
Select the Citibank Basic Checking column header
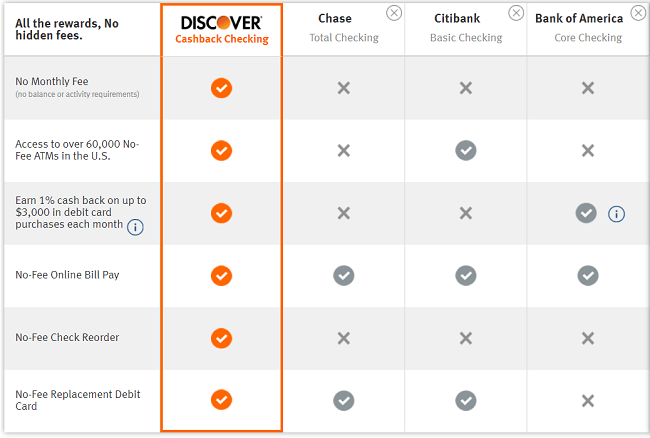[x=465, y=28]
